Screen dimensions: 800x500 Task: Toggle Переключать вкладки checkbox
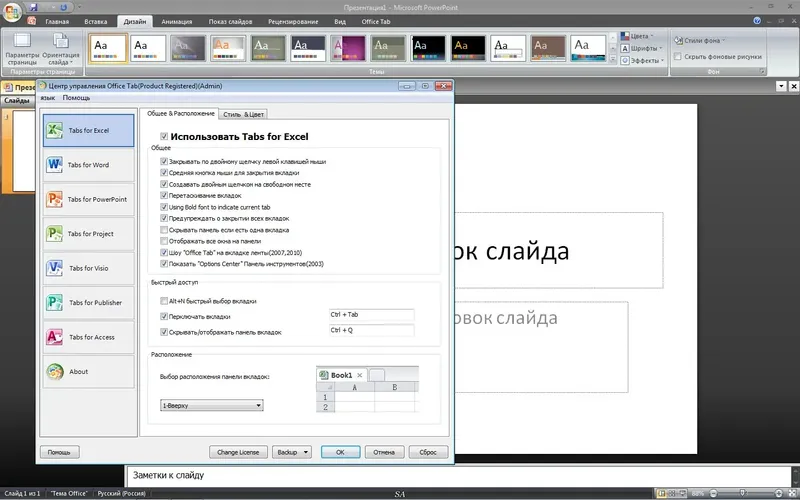164,316
